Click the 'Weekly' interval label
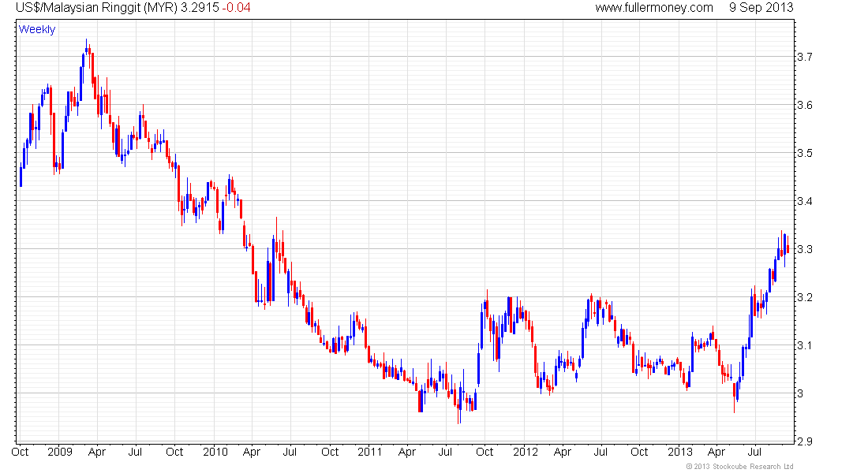Image resolution: width=868 pixels, height=473 pixels. [37, 29]
